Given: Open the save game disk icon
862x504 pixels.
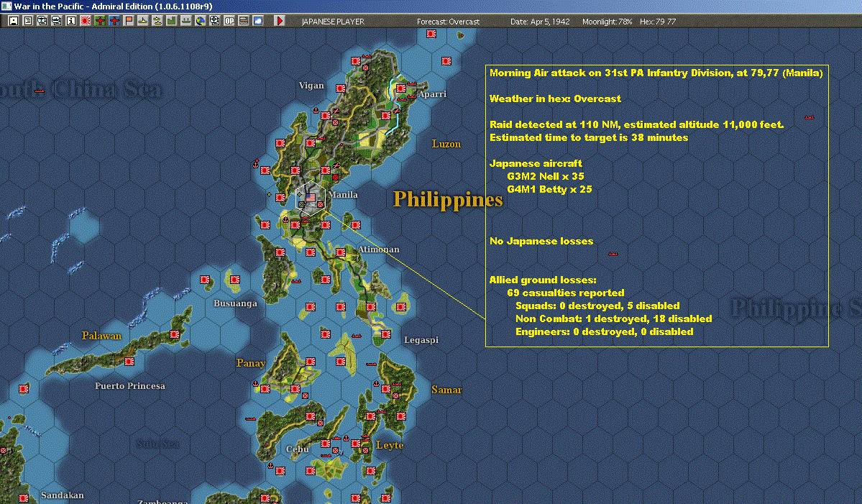Looking at the screenshot, I should 14,21.
